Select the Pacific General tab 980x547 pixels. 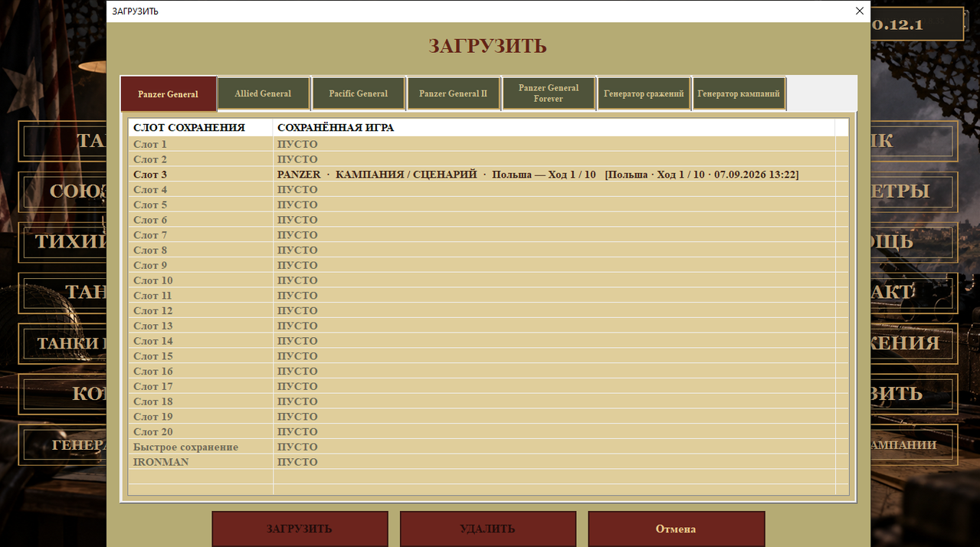coord(359,93)
